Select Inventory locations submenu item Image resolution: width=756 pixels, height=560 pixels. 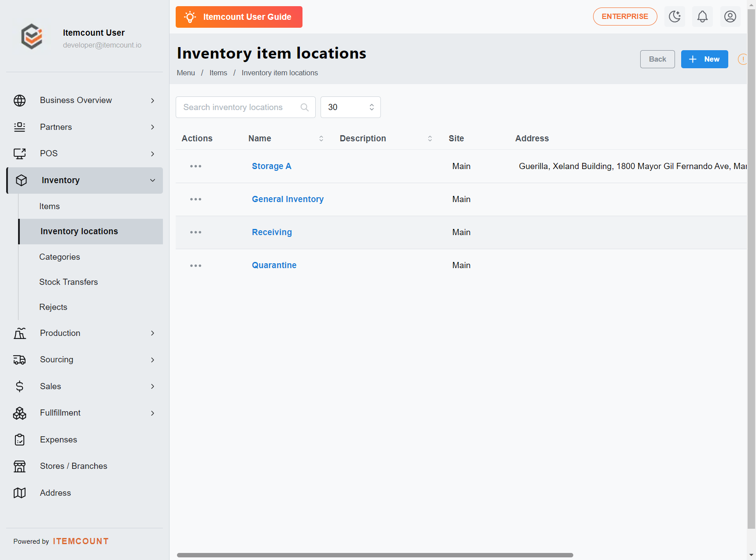(x=91, y=232)
